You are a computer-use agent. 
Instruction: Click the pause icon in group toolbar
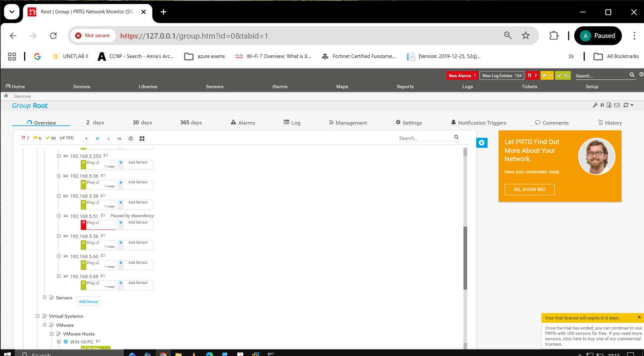click(602, 105)
